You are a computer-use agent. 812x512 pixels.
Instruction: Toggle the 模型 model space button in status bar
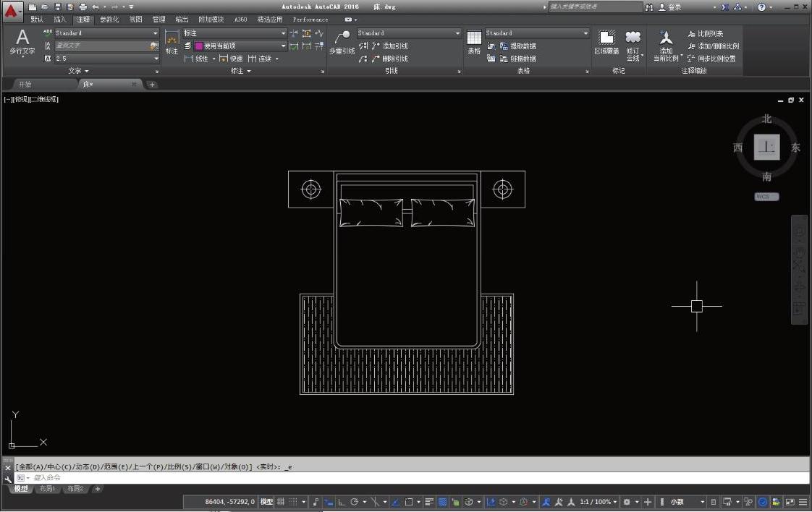click(267, 502)
